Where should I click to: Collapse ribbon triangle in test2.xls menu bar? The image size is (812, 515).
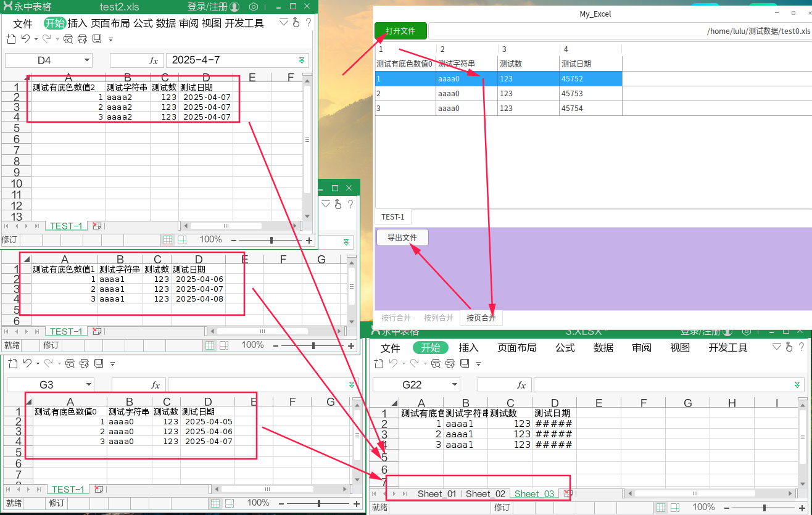click(284, 23)
